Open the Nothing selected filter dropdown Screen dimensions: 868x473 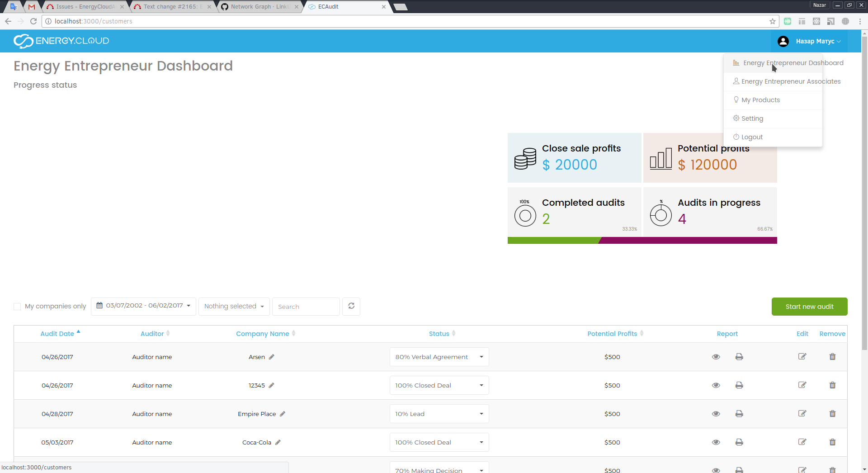pos(234,306)
